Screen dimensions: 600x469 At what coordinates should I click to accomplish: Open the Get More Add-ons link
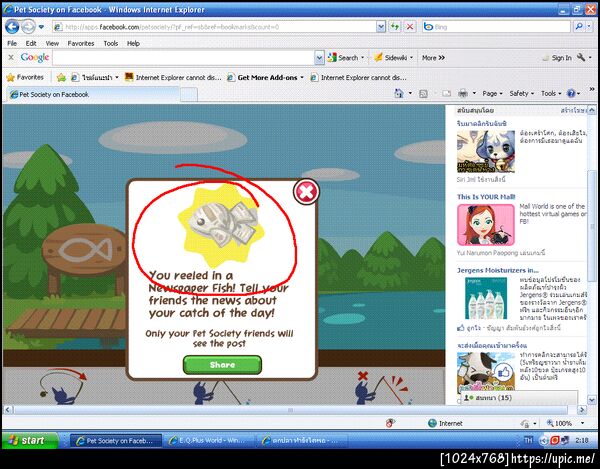[266, 77]
